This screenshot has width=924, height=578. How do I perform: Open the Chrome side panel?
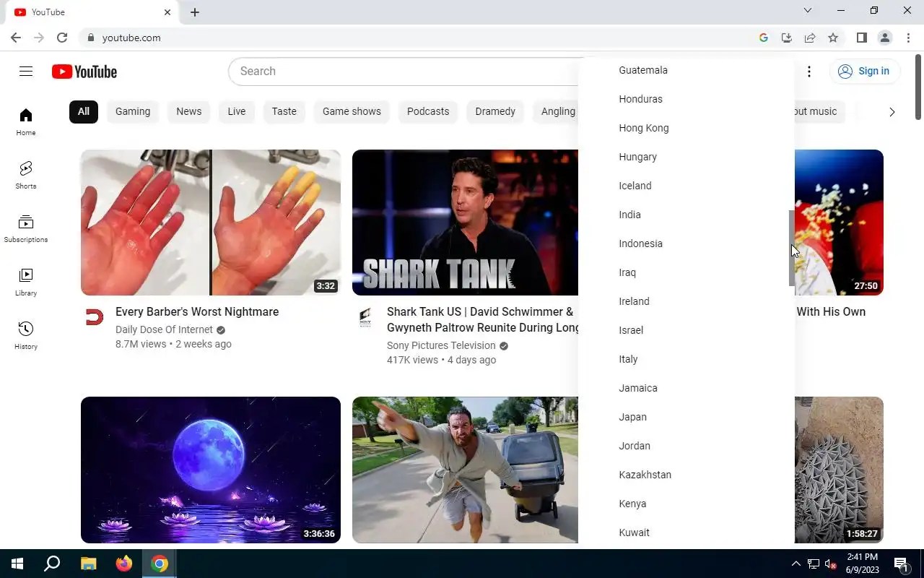862,38
